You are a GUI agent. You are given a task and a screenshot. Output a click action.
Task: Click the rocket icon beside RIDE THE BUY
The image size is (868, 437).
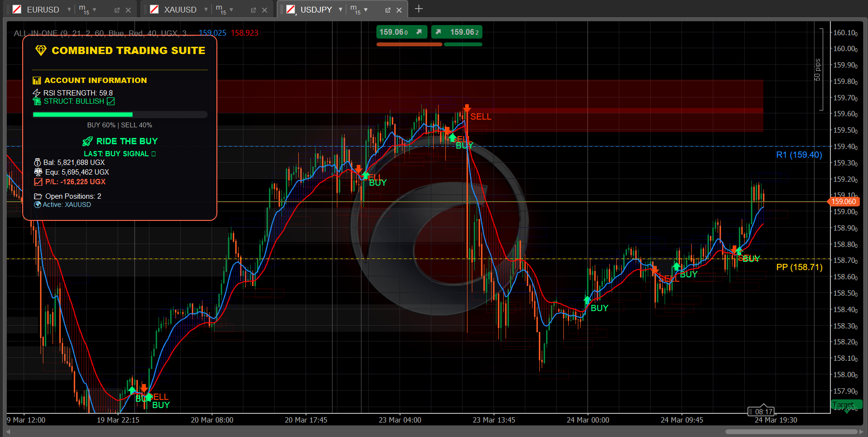pos(87,141)
